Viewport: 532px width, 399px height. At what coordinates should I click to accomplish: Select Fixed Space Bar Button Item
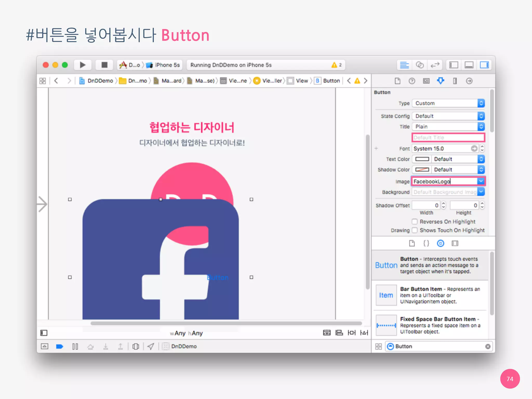coord(430,325)
